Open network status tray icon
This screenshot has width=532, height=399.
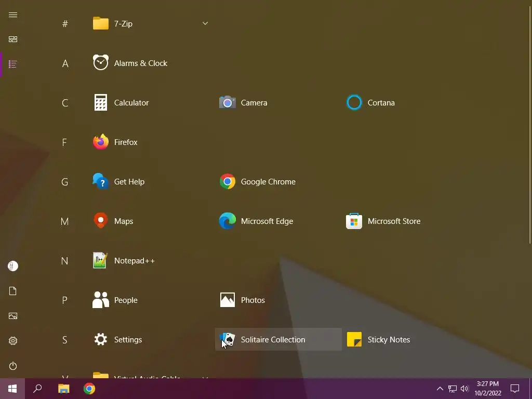[453, 389]
